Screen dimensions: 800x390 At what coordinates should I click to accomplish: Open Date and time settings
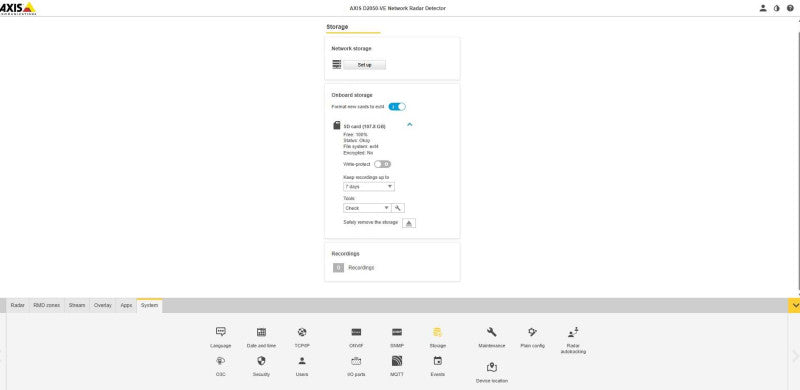coord(261,332)
